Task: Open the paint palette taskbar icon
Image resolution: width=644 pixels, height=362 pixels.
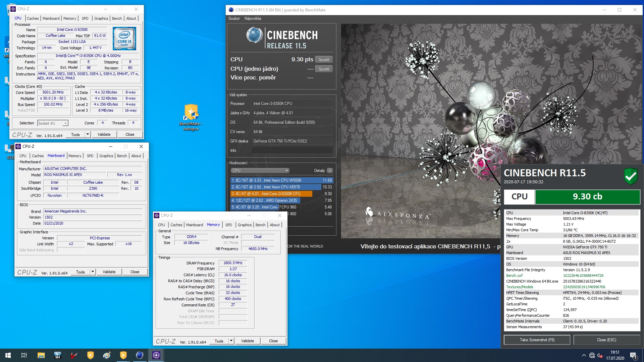Action: (x=107, y=355)
